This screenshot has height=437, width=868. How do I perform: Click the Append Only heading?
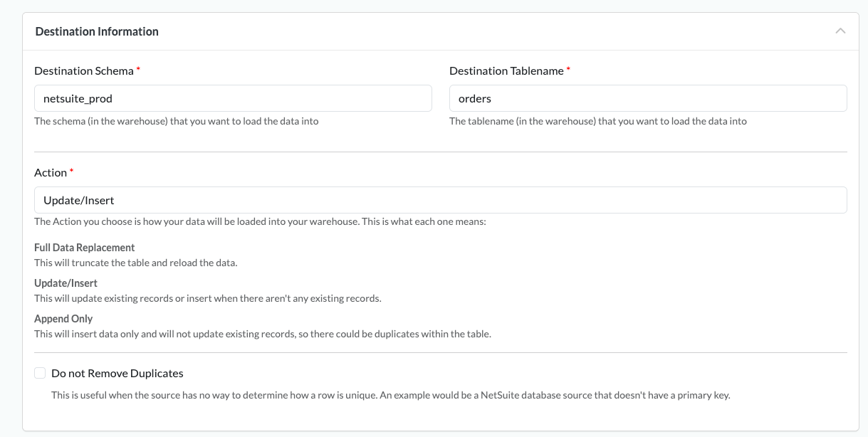[x=63, y=319]
